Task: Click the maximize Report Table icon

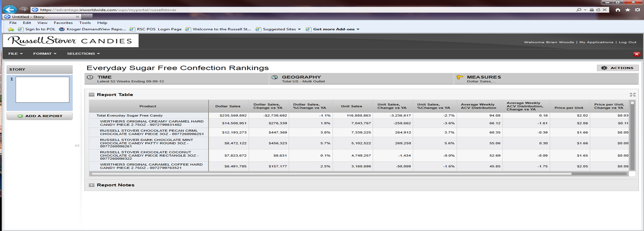Action: click(632, 95)
